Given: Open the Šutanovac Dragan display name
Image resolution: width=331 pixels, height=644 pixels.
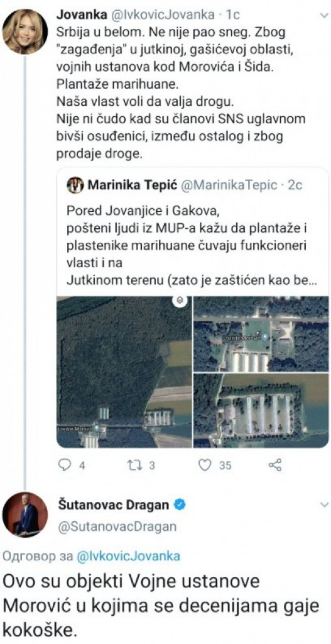Looking at the screenshot, I should pyautogui.click(x=113, y=505).
